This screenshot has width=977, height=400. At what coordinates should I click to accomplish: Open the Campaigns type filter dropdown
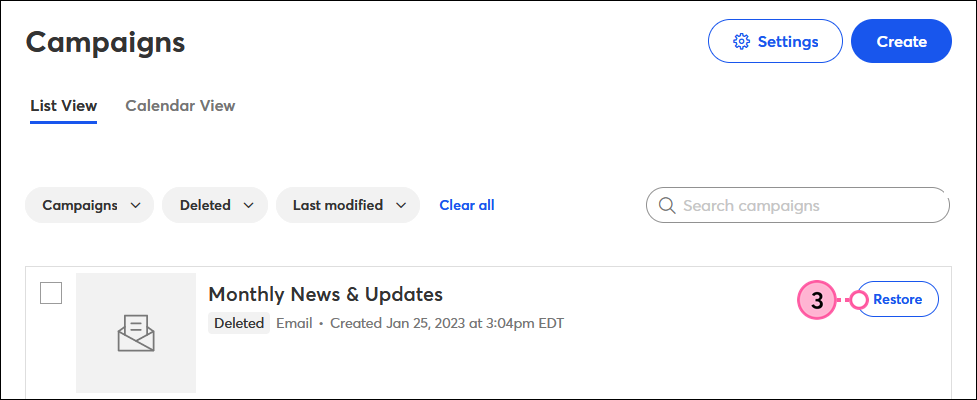(89, 205)
